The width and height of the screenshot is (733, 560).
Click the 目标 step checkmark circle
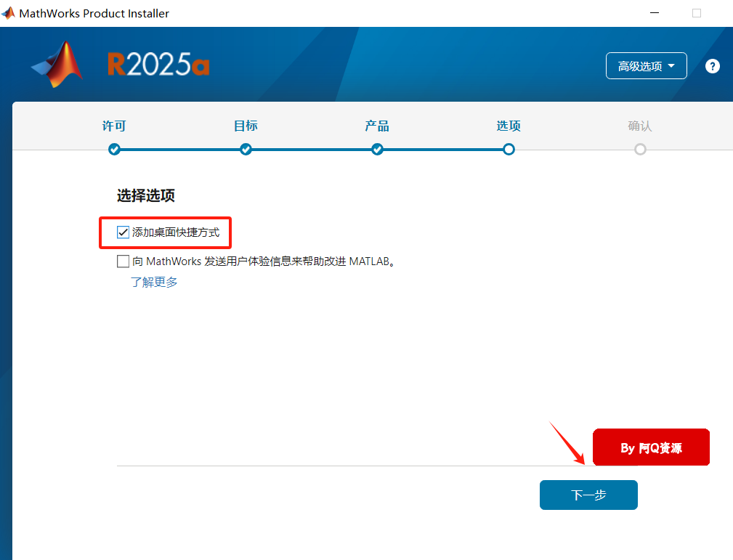(x=246, y=150)
